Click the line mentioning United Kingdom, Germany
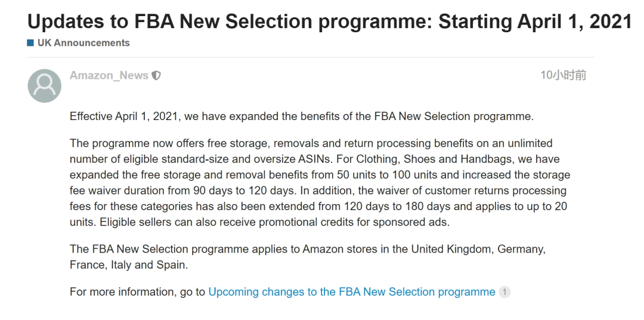Screen dimensions: 644x320 (308, 250)
